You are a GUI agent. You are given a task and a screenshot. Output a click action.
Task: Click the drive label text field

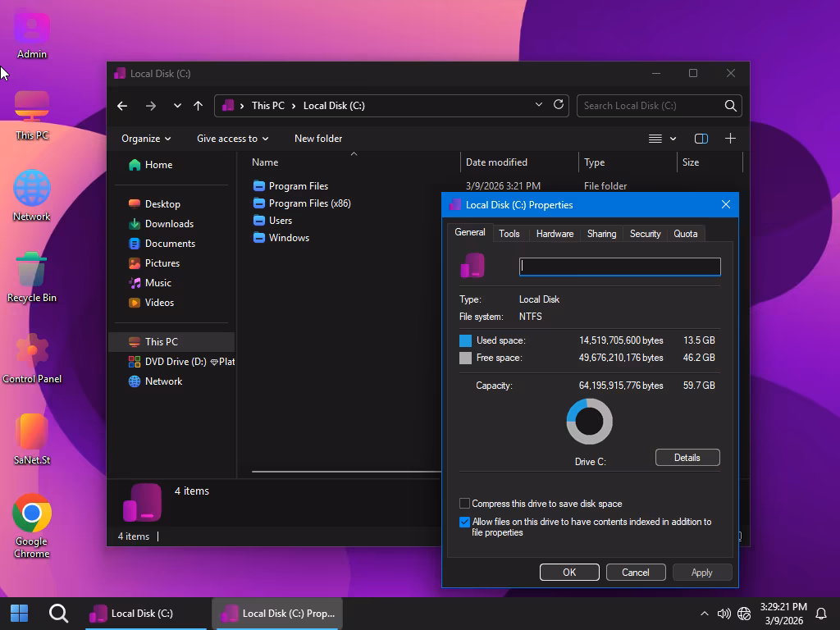coord(620,267)
